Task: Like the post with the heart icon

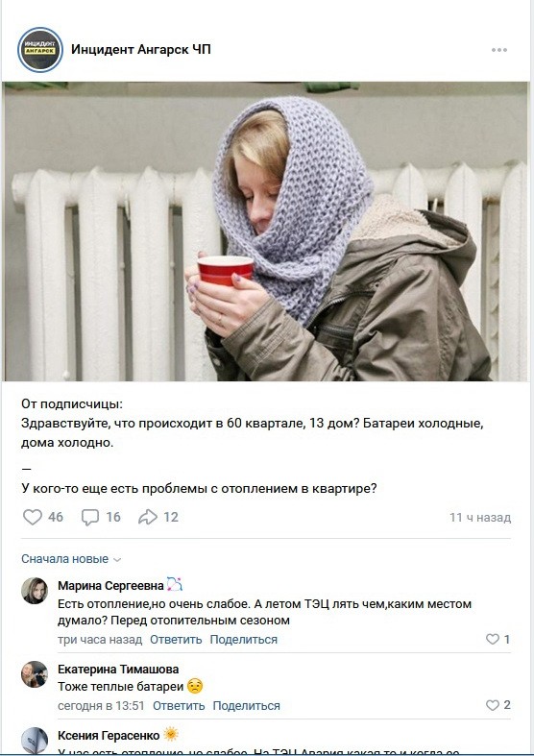Action: 33,517
